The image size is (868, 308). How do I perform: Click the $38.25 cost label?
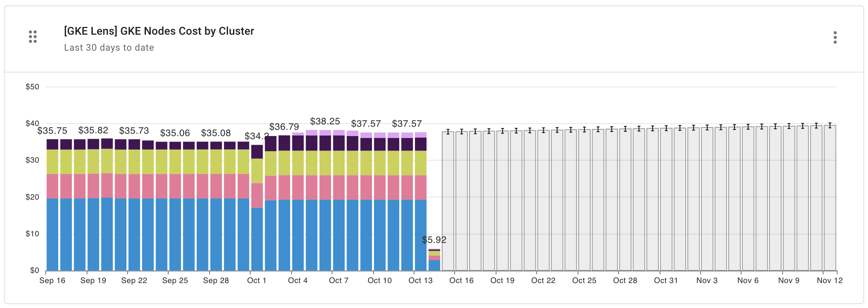pos(325,122)
